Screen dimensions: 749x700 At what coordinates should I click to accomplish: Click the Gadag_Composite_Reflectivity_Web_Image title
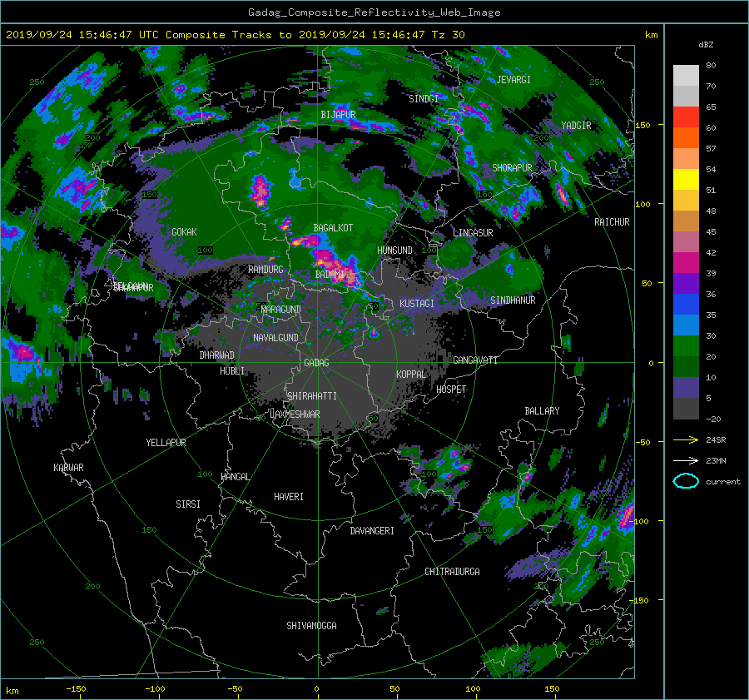coord(374,12)
